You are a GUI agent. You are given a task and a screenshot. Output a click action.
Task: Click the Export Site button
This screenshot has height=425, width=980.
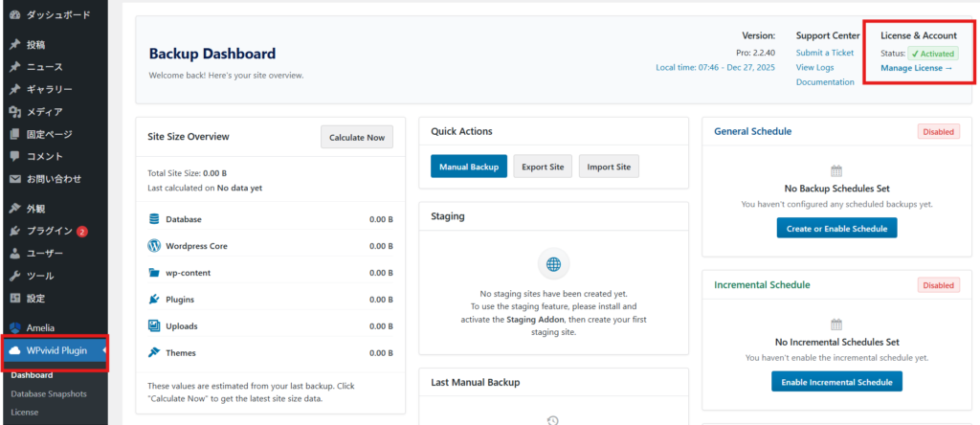click(x=543, y=167)
